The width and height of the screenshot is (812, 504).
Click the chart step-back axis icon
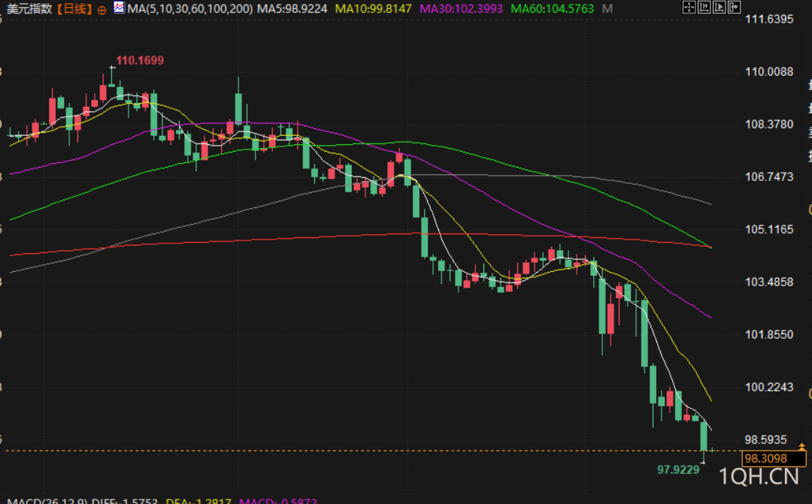[x=704, y=8]
